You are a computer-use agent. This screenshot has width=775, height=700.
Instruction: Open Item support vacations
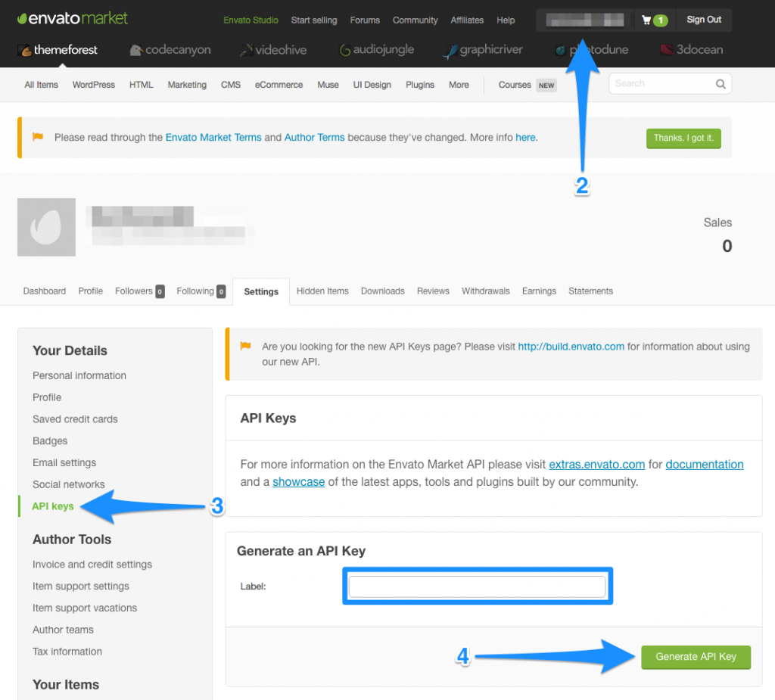pyautogui.click(x=85, y=608)
